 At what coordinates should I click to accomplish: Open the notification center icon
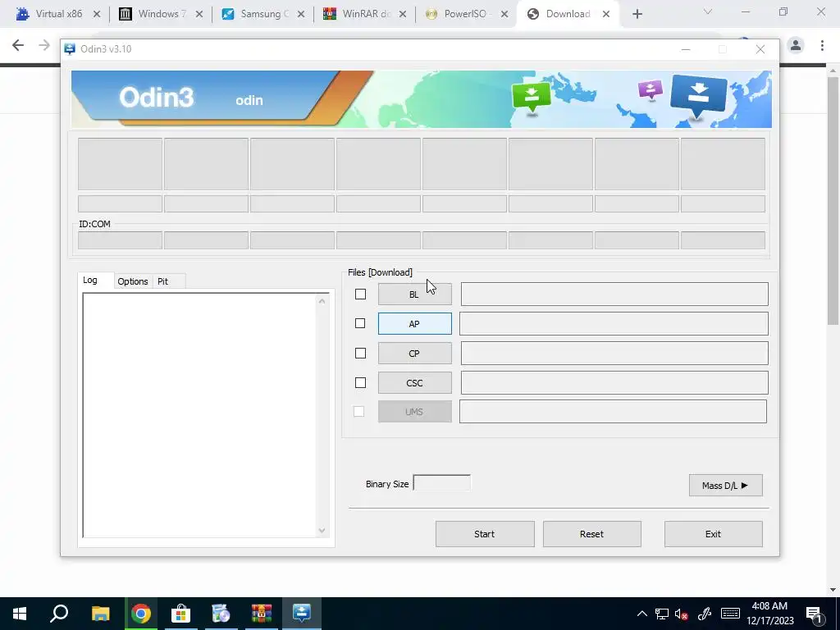point(814,614)
